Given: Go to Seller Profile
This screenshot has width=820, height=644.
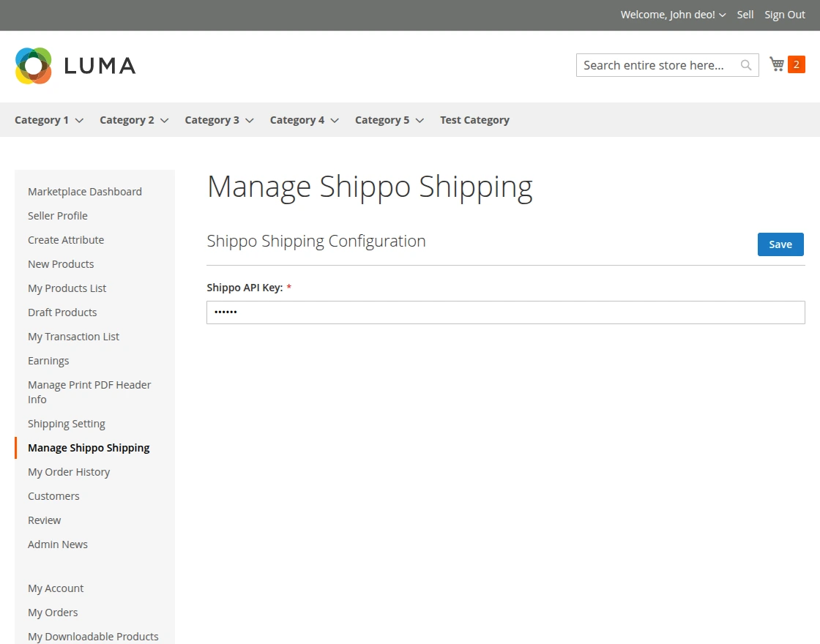Looking at the screenshot, I should 58,216.
